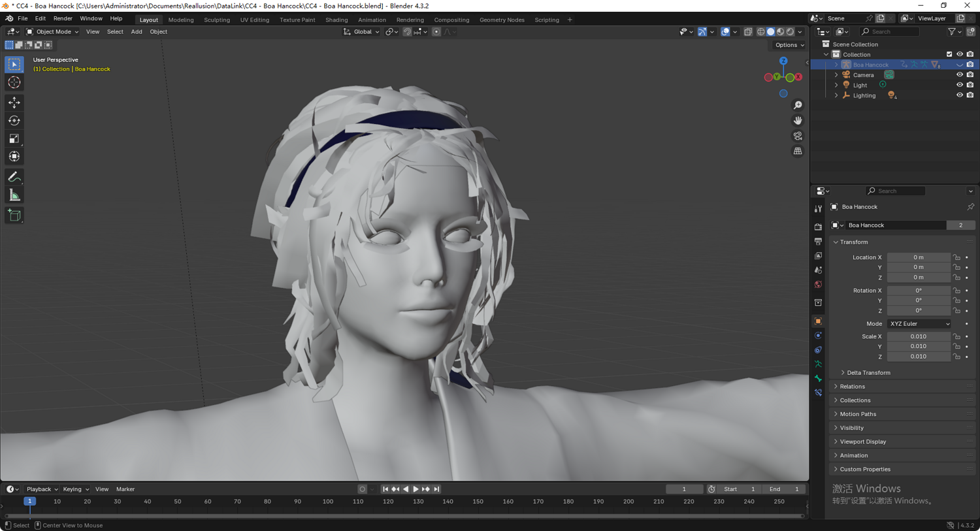
Task: Activate the 3D Cursor tool
Action: point(14,83)
